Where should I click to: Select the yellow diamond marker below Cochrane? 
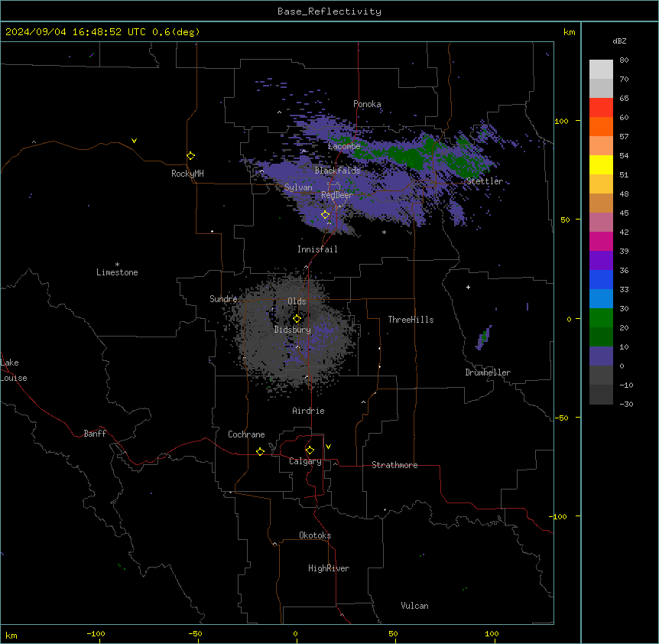[260, 451]
